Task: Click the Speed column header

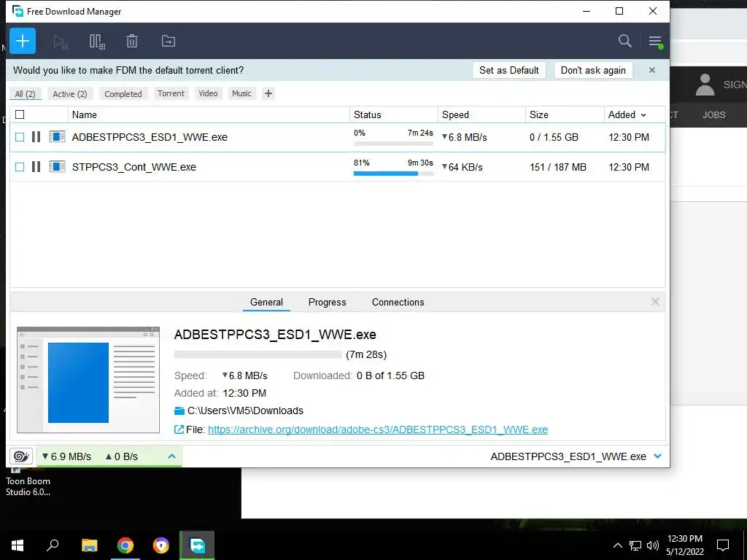Action: click(x=481, y=114)
